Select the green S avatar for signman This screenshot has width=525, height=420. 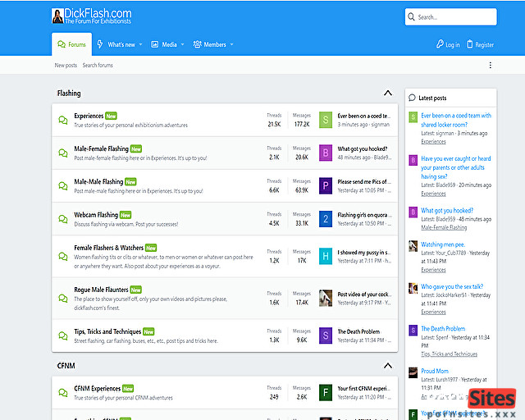[326, 120]
